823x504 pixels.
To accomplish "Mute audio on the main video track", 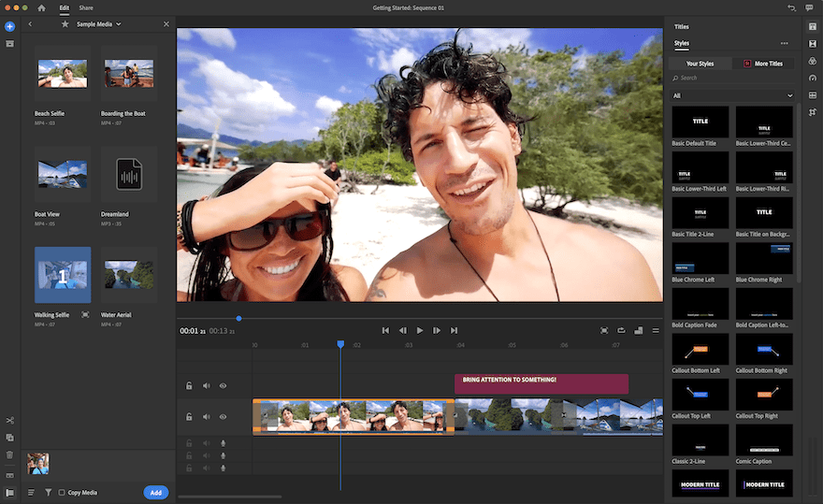I will [x=206, y=417].
